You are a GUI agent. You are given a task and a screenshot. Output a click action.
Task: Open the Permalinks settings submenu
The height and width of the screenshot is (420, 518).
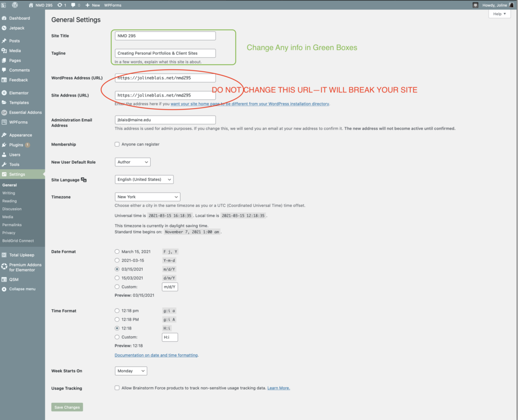[x=12, y=225]
